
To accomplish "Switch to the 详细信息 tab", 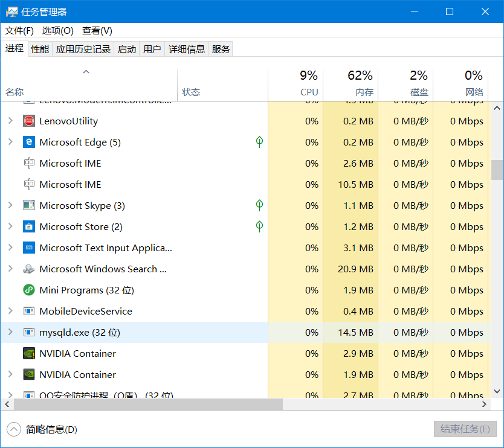I will pos(186,49).
